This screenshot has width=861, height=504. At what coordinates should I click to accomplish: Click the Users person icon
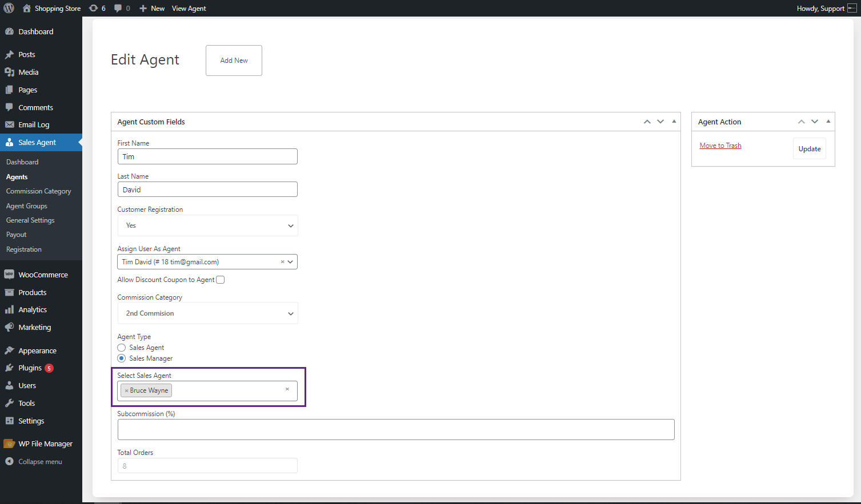(x=9, y=385)
